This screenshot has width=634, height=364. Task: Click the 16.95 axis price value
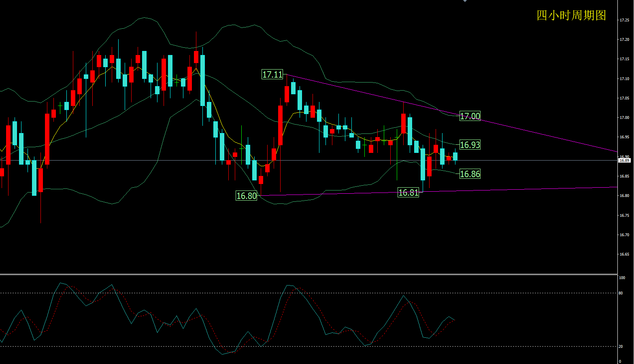coord(624,137)
